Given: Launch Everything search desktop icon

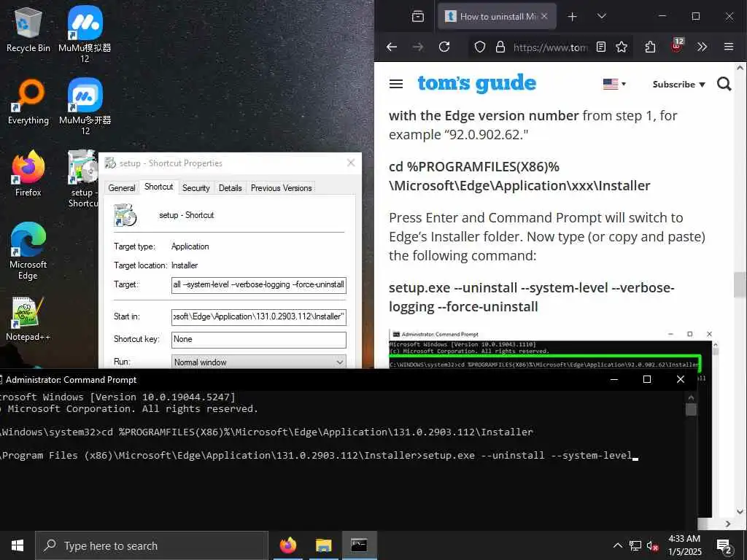Looking at the screenshot, I should pyautogui.click(x=28, y=102).
